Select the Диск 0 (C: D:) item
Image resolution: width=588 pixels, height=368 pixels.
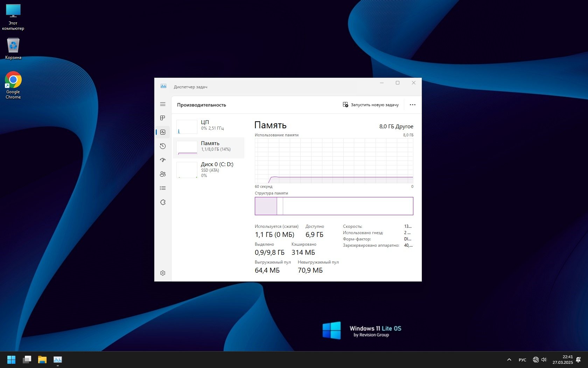209,169
